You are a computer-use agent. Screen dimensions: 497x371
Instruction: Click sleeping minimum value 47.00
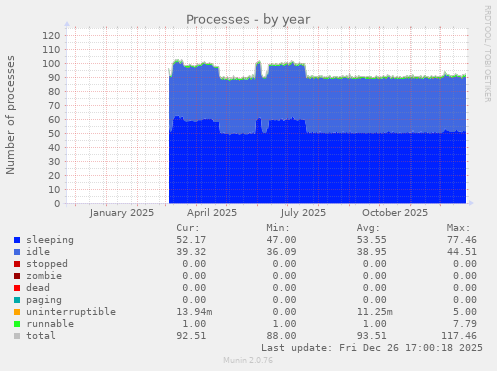(x=281, y=240)
